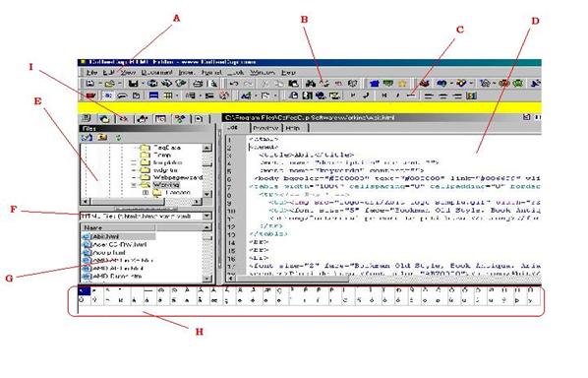Collapse the Working folder in file tree
This screenshot has width=588, height=378.
134,185
